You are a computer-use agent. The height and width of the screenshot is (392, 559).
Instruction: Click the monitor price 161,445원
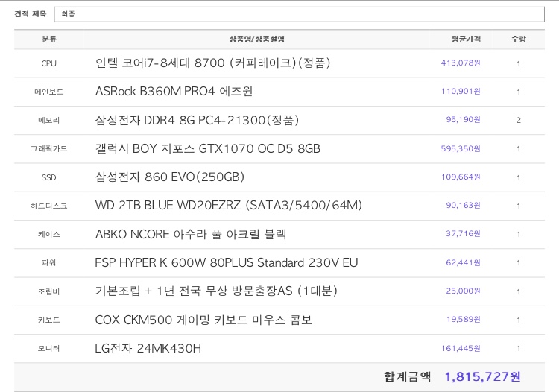point(461,349)
